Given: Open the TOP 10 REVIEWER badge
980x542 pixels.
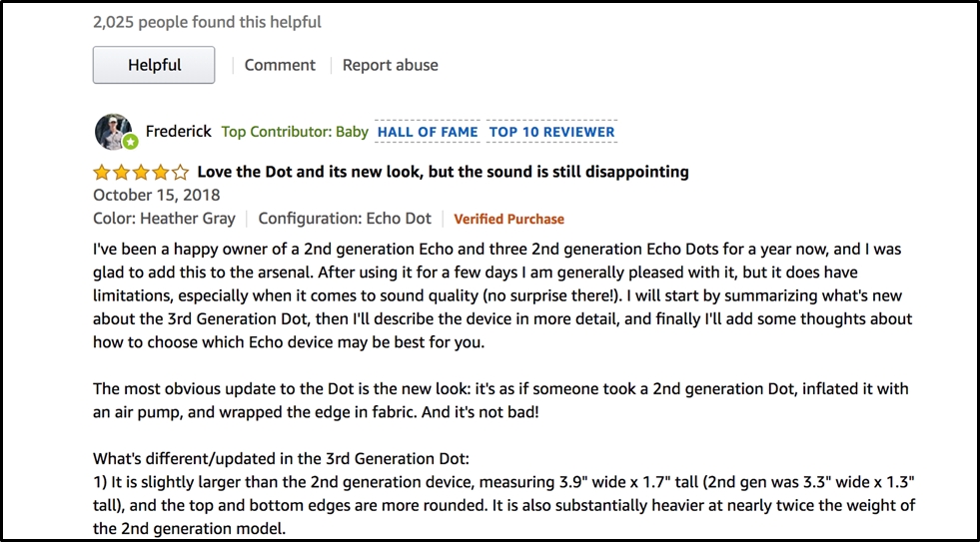Looking at the screenshot, I should (x=551, y=132).
